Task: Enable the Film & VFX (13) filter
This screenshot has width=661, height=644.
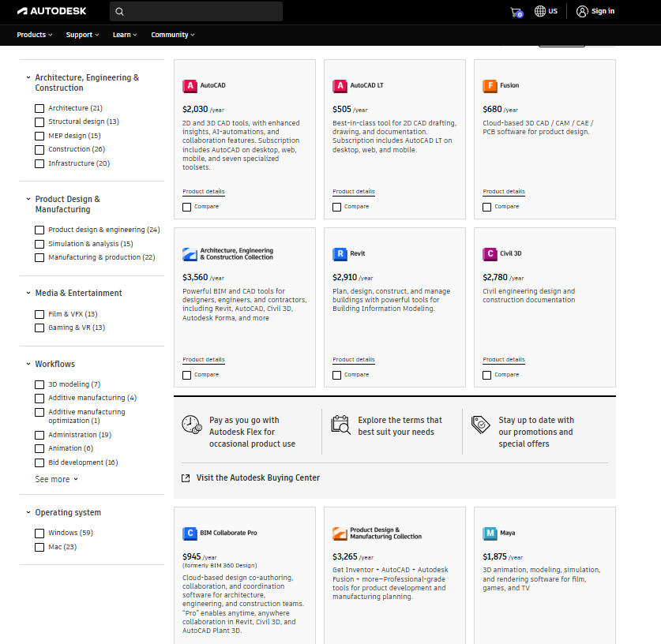Action: tap(39, 314)
